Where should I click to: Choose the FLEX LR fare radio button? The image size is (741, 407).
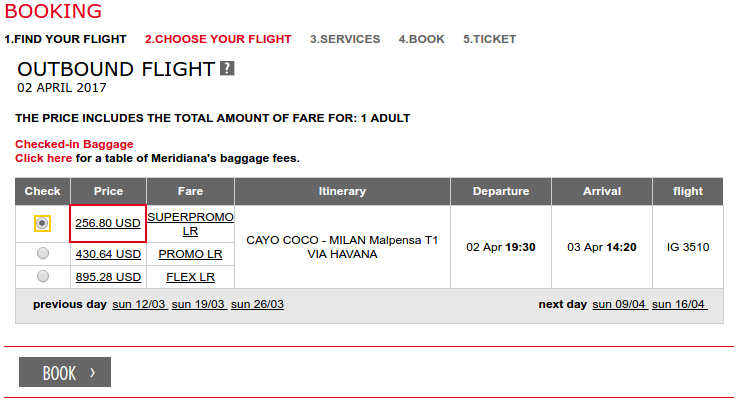point(43,276)
